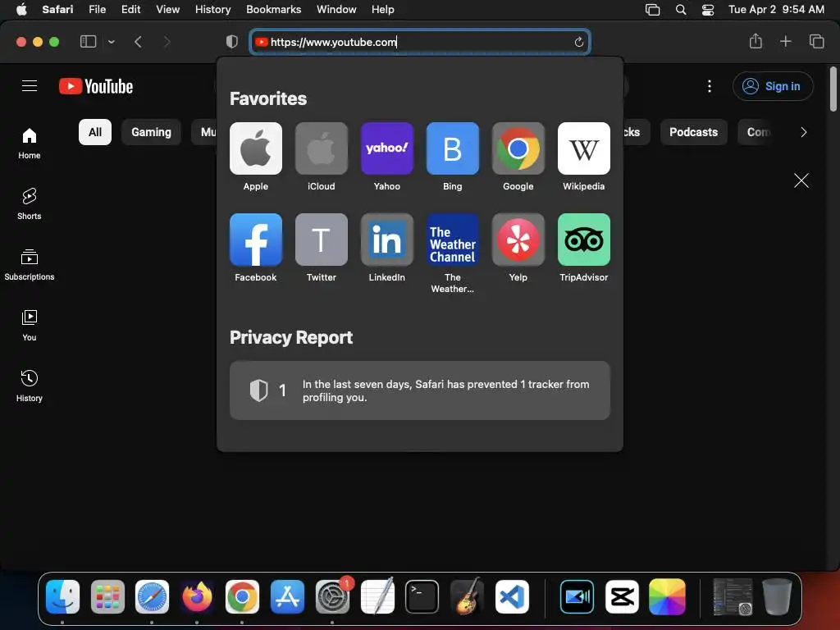Open the Bing favorite tile
Screen dimensions: 840x630
point(453,148)
